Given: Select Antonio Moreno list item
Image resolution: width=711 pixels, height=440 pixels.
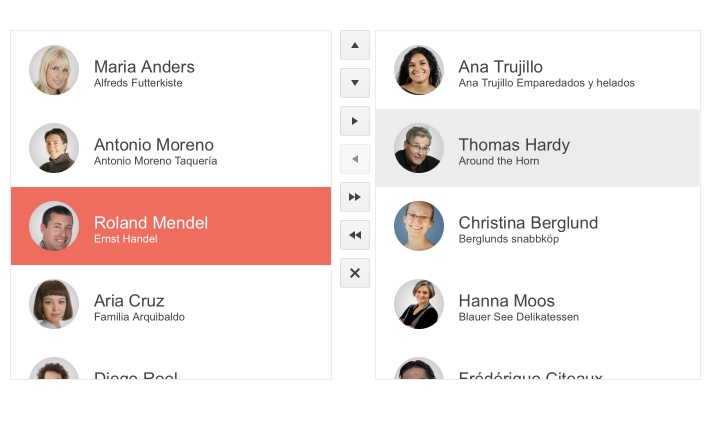Looking at the screenshot, I should tap(170, 148).
